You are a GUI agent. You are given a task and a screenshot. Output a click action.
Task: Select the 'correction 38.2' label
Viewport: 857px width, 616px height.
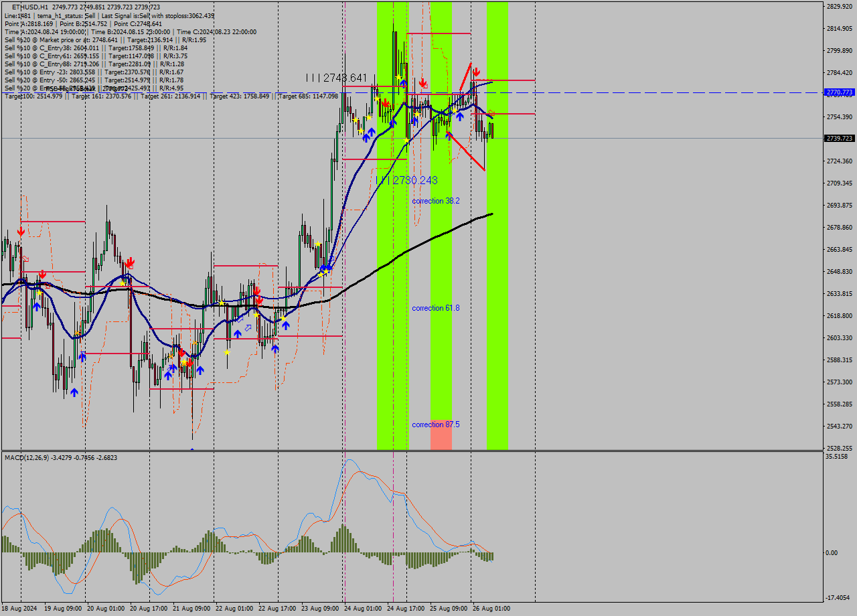click(x=436, y=201)
